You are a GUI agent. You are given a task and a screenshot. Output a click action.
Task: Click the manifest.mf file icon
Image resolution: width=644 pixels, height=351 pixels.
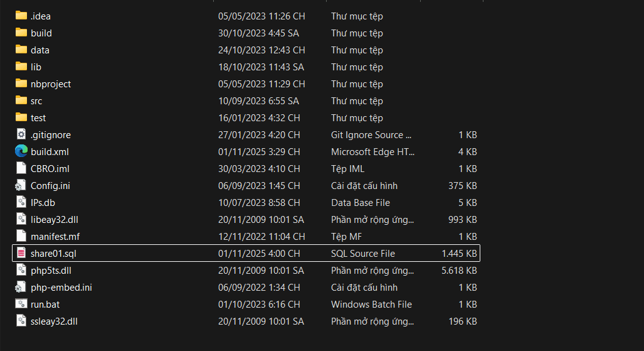point(21,236)
